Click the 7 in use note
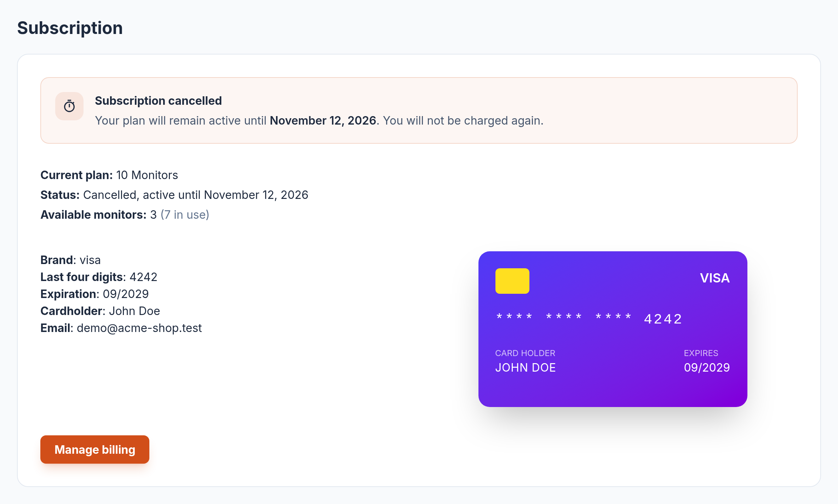838x504 pixels. coord(185,215)
